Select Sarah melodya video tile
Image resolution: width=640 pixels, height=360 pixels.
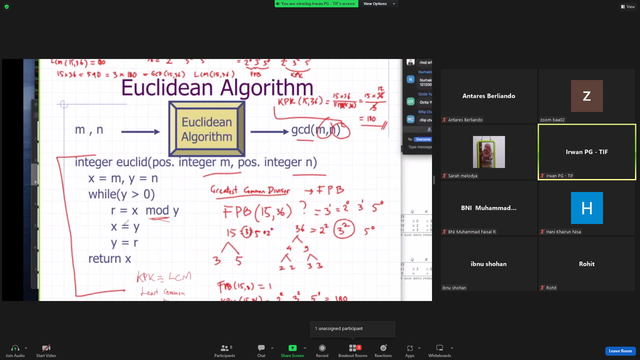(489, 152)
